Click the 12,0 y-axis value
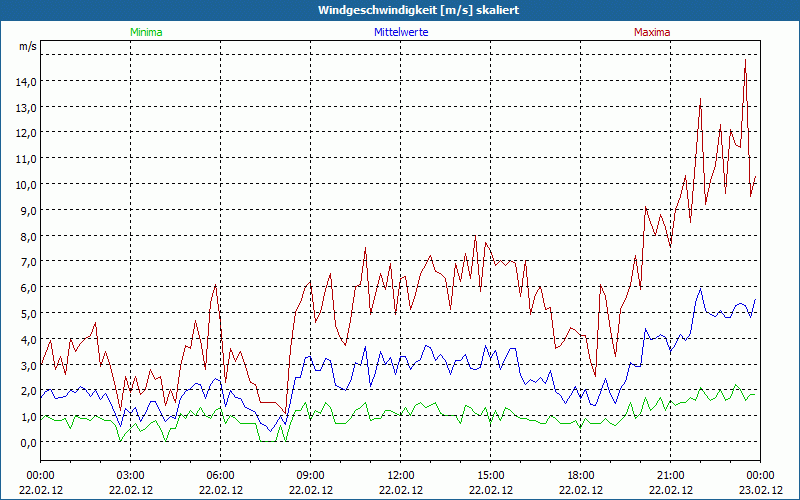The image size is (800, 500). coord(27,133)
